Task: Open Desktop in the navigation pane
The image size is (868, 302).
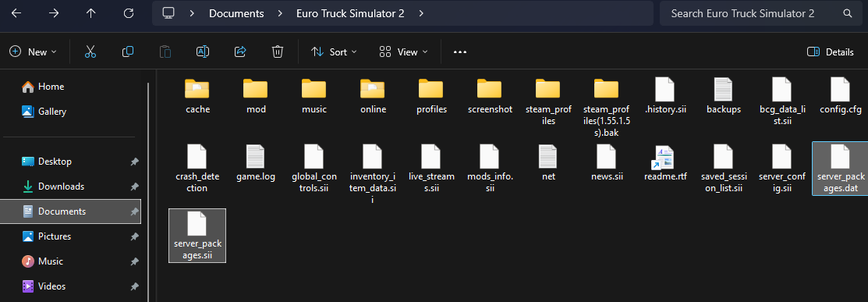Action: 47,162
